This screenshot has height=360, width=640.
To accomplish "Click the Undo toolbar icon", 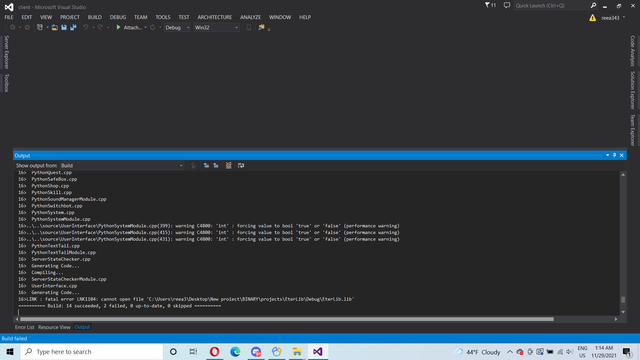I will pos(86,27).
